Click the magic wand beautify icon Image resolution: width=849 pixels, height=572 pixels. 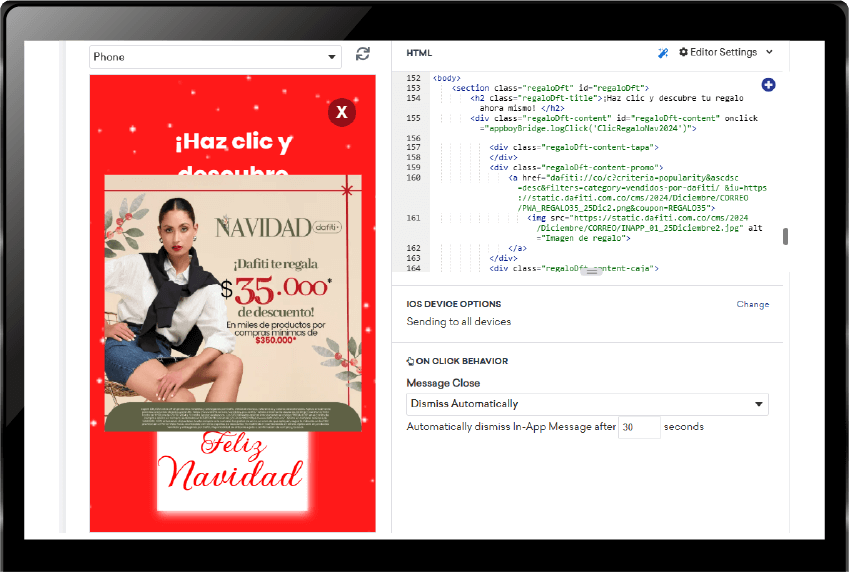[x=663, y=53]
